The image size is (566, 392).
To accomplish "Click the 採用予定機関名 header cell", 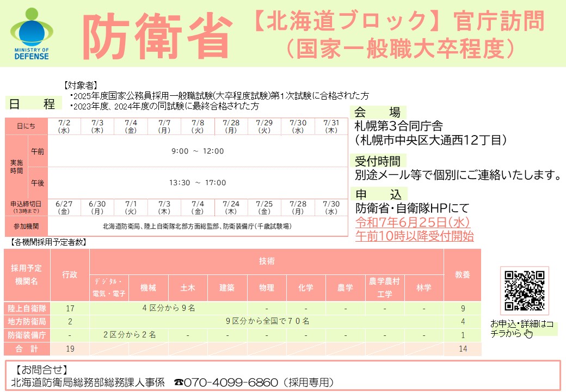I will pos(26,275).
